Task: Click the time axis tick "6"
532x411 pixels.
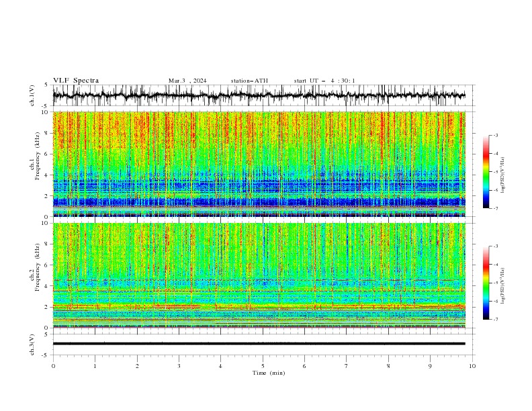Action: pyautogui.click(x=304, y=366)
